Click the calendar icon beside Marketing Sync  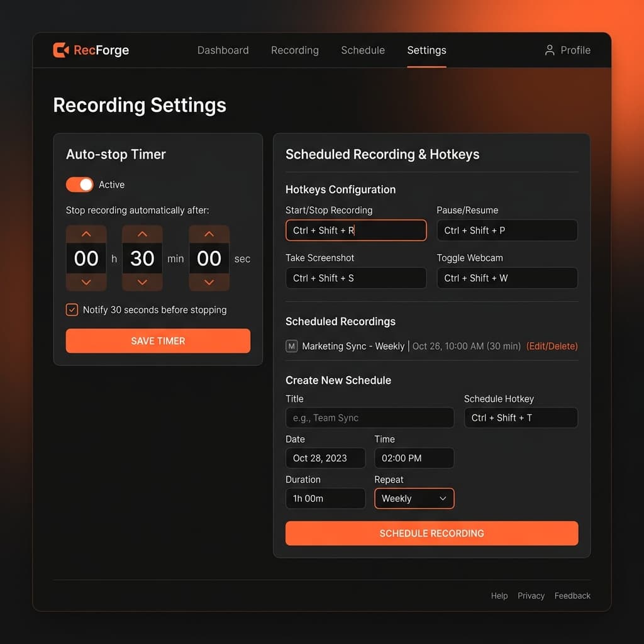tap(291, 346)
